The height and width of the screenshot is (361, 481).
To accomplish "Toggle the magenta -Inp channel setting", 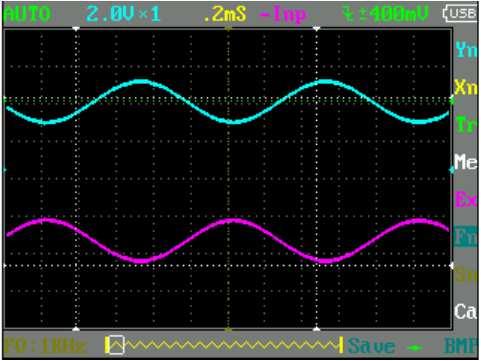I will (283, 15).
